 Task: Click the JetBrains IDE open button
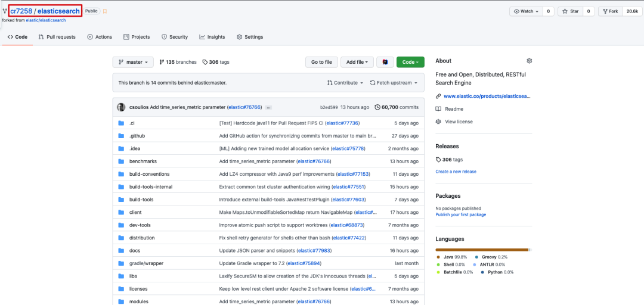point(385,62)
